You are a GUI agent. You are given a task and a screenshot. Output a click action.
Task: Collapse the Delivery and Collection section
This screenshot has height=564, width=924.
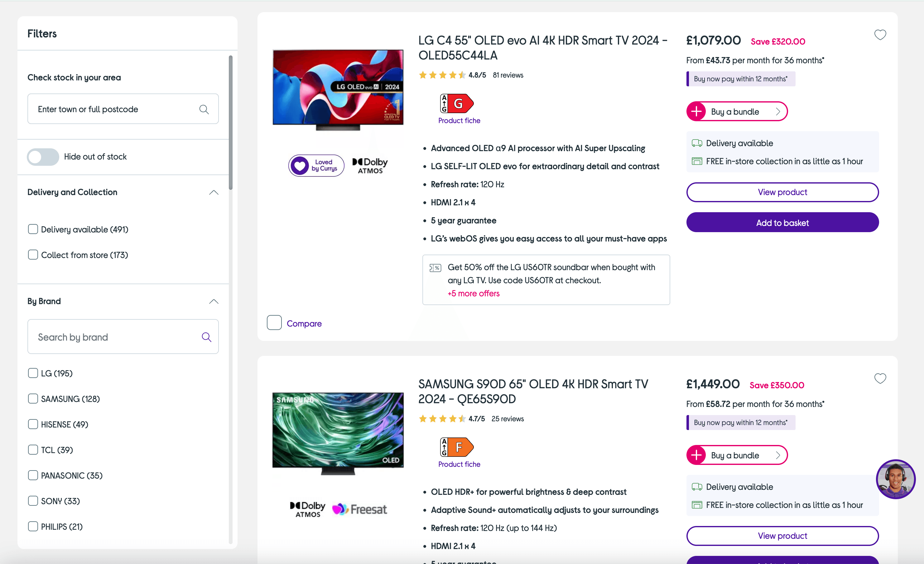[214, 192]
